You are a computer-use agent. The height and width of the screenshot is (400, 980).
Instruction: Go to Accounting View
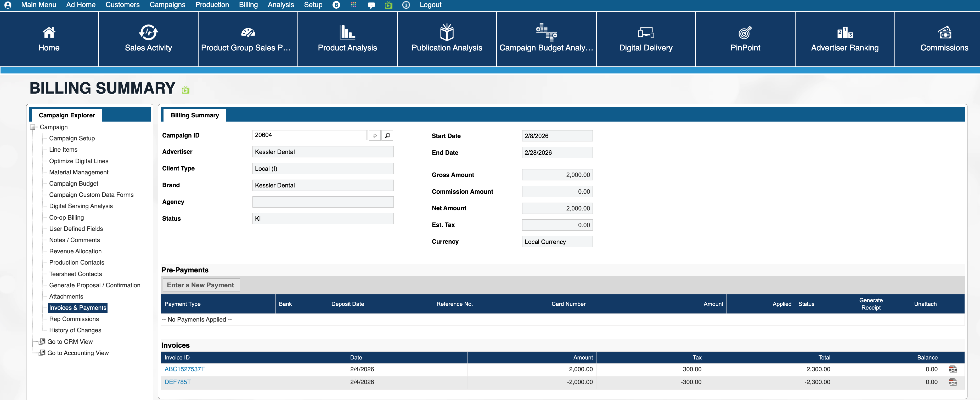78,353
